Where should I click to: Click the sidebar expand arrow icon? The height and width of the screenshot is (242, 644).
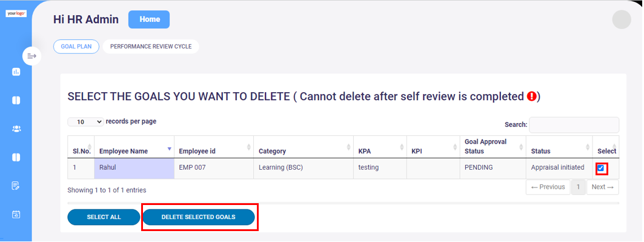32,56
